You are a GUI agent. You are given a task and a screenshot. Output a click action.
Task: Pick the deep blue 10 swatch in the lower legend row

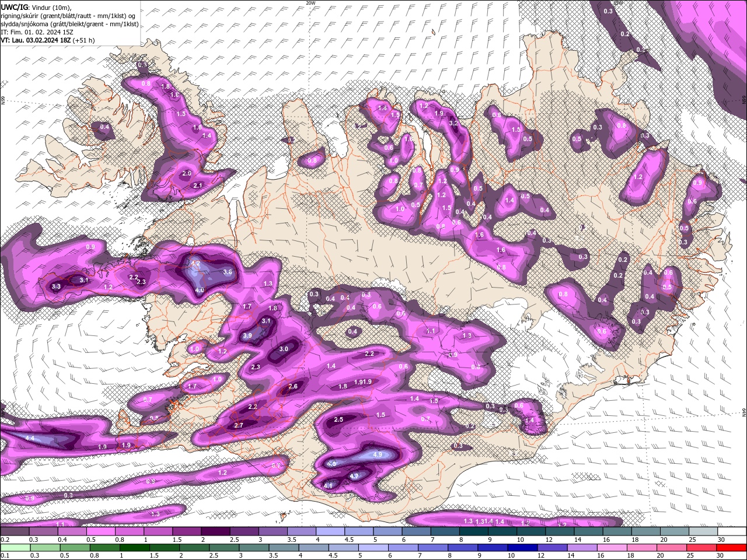522,548
